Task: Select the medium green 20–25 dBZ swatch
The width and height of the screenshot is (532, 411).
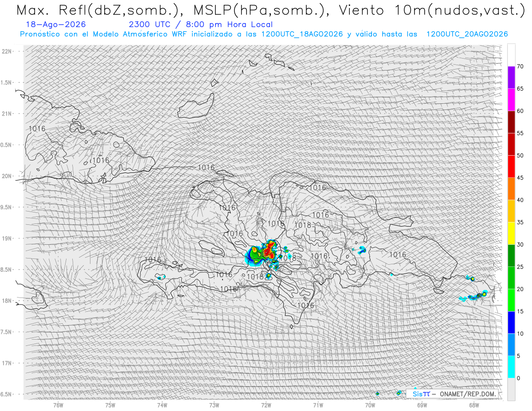Action: click(x=511, y=278)
